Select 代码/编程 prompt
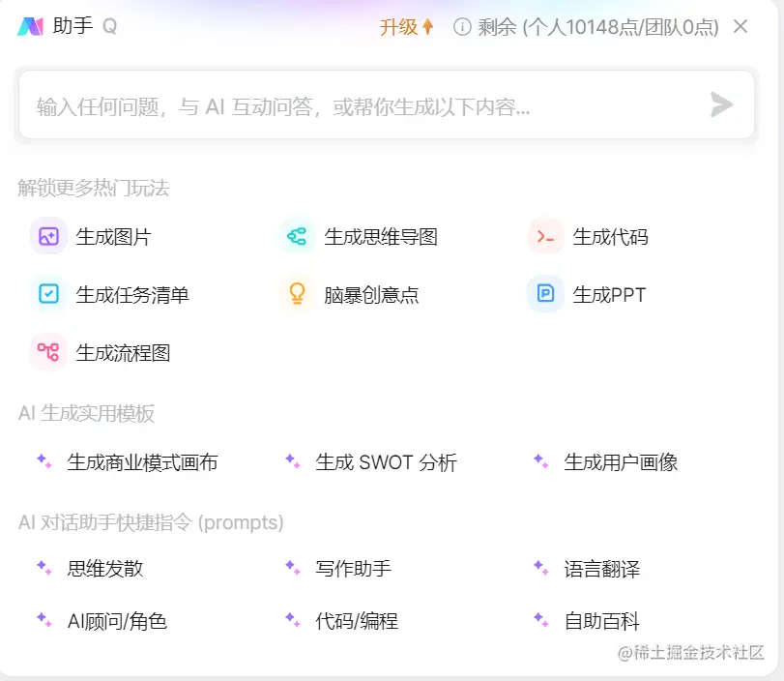This screenshot has width=784, height=681. [357, 621]
